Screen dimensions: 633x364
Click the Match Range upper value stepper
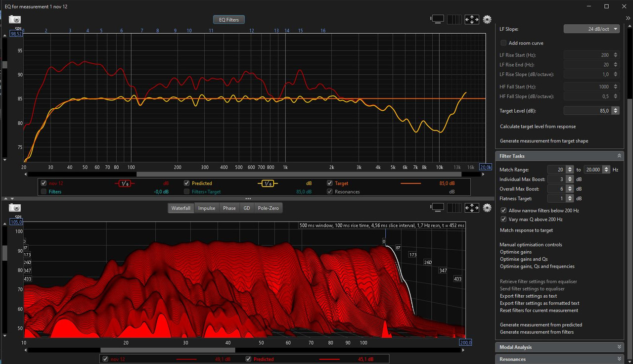(607, 169)
